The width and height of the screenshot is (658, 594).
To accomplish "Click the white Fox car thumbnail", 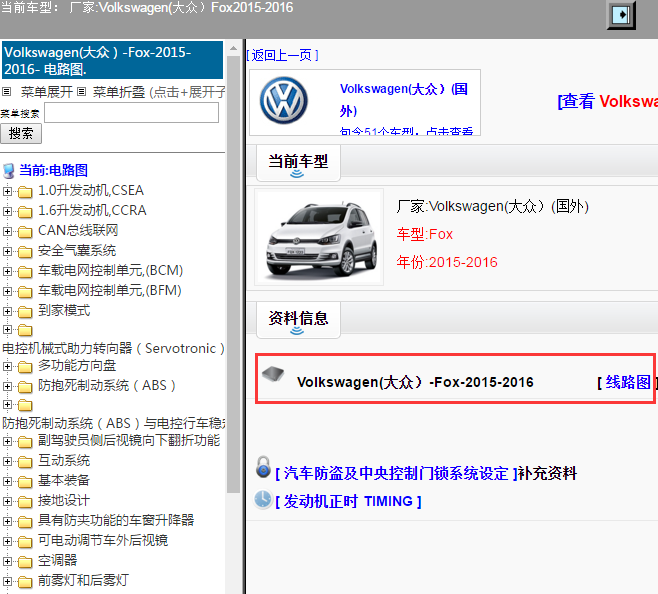I will point(319,237).
